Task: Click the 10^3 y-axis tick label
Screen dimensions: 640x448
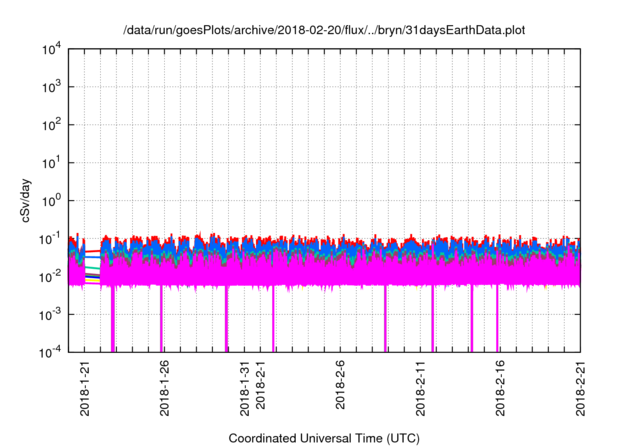Action: click(51, 87)
